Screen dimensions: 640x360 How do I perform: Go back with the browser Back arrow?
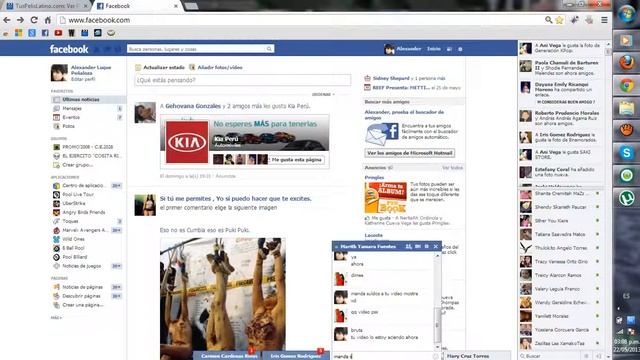pyautogui.click(x=7, y=20)
